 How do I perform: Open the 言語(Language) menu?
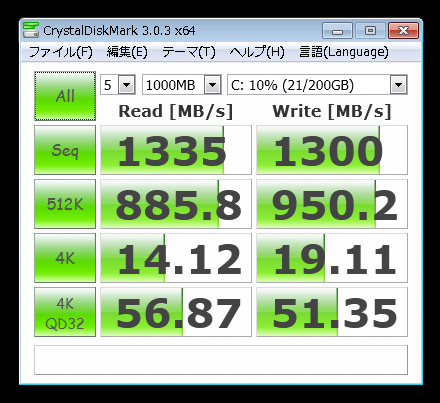click(x=344, y=52)
